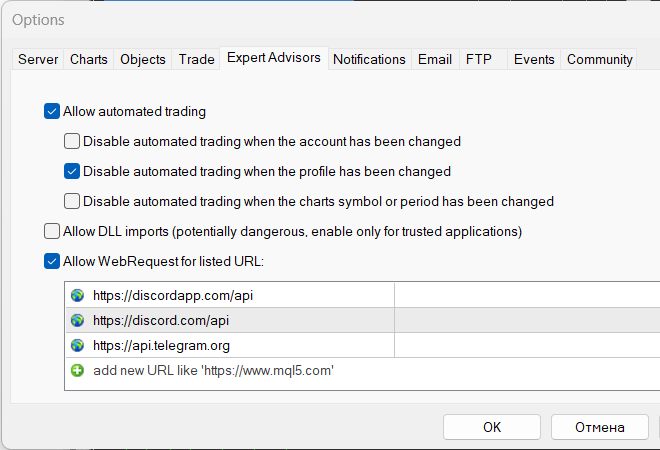Viewport: 660px width, 450px height.
Task: Uncheck Allow automated trading
Action: coord(52,112)
